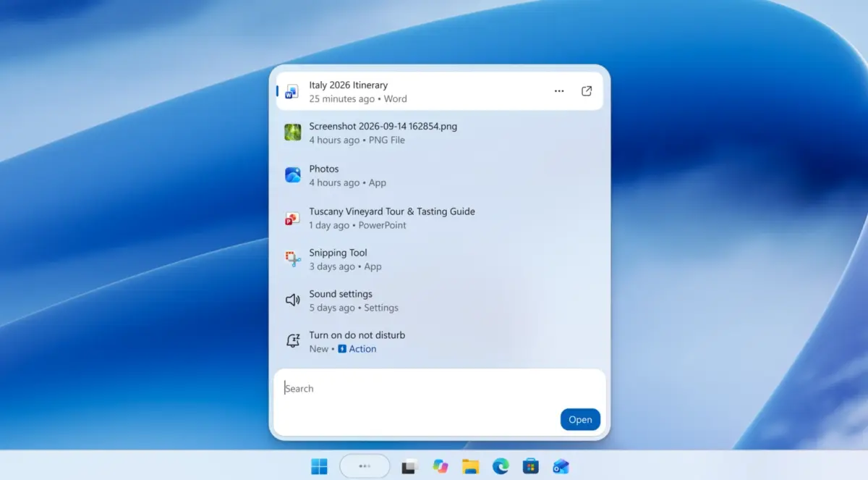Viewport: 868px width, 480px height.
Task: Click the Screenshot 2026-09-14 thumbnail icon
Action: coord(292,132)
